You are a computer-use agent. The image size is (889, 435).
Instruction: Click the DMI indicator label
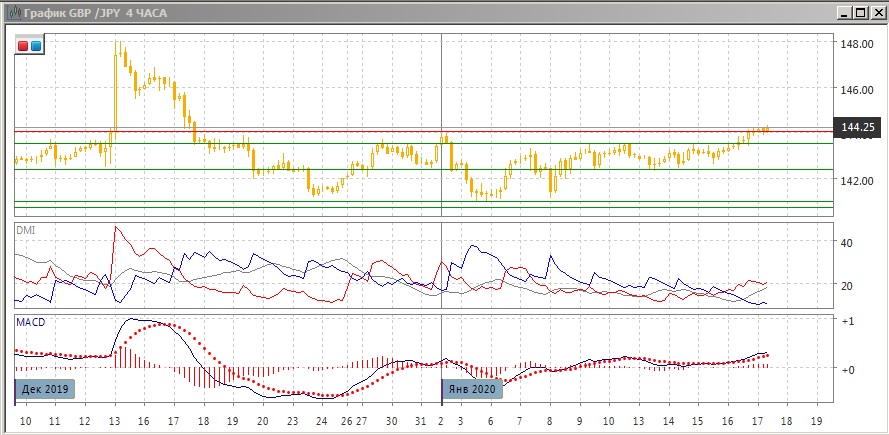(x=25, y=230)
